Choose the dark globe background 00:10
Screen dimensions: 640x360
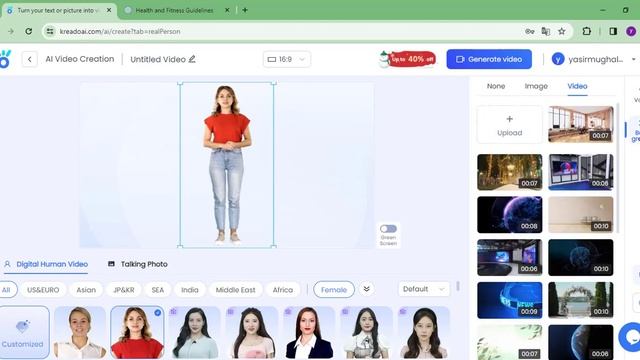[x=580, y=258]
